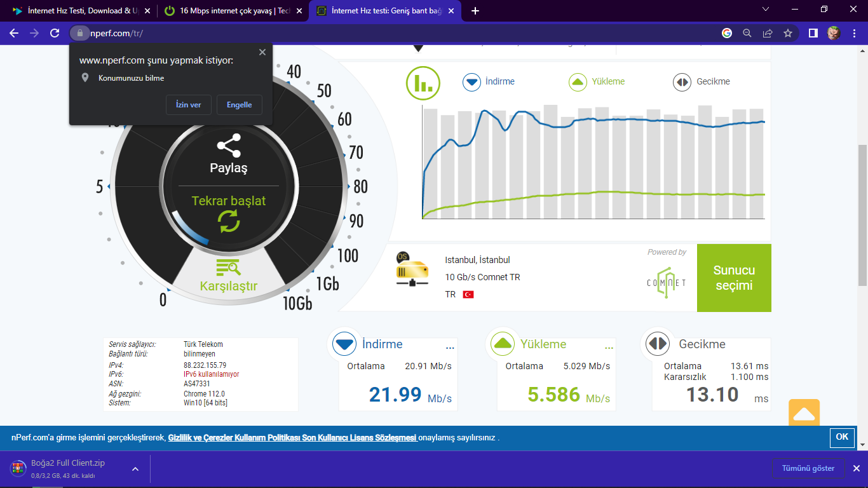Click the Paylaş share icon
Viewport: 868px width, 488px height.
[x=229, y=146]
